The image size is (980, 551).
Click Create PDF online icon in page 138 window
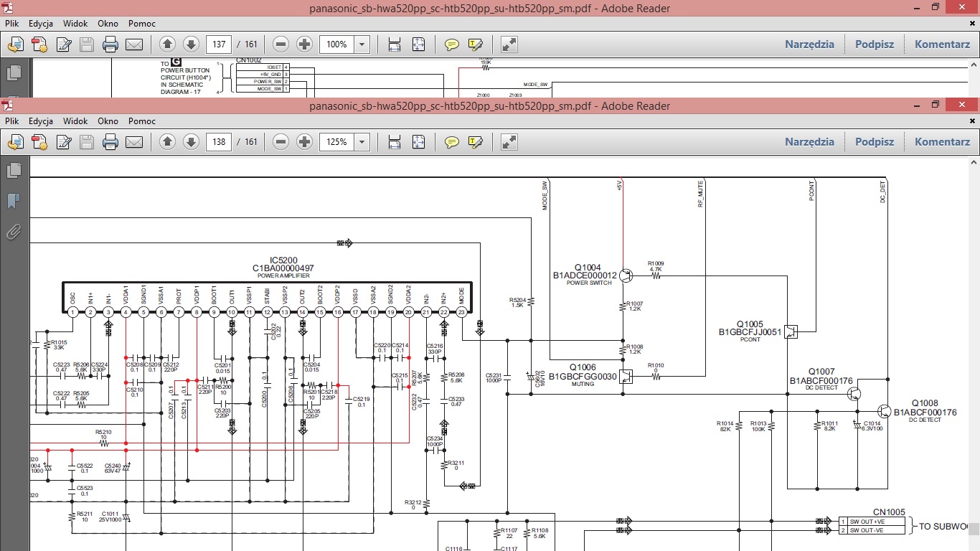click(x=15, y=142)
